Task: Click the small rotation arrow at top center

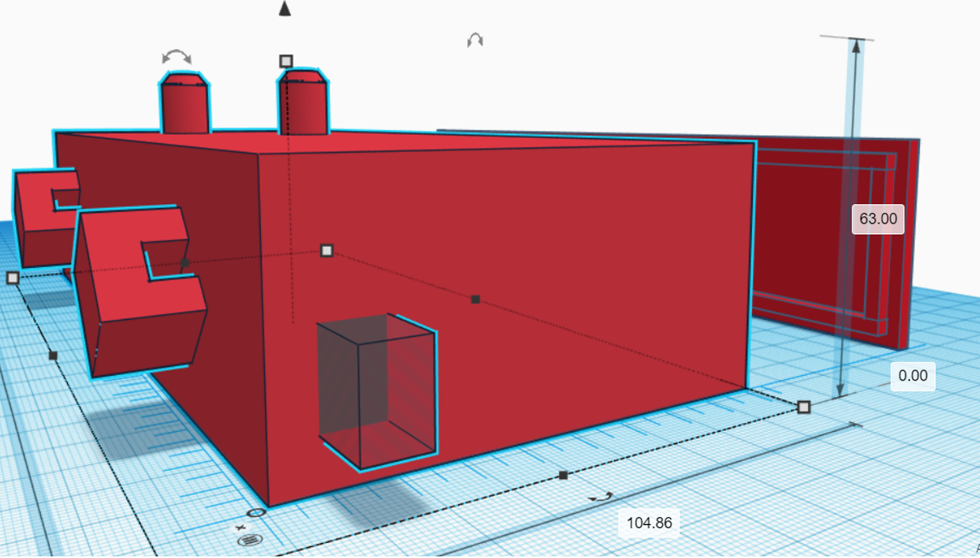Action: 475,39
